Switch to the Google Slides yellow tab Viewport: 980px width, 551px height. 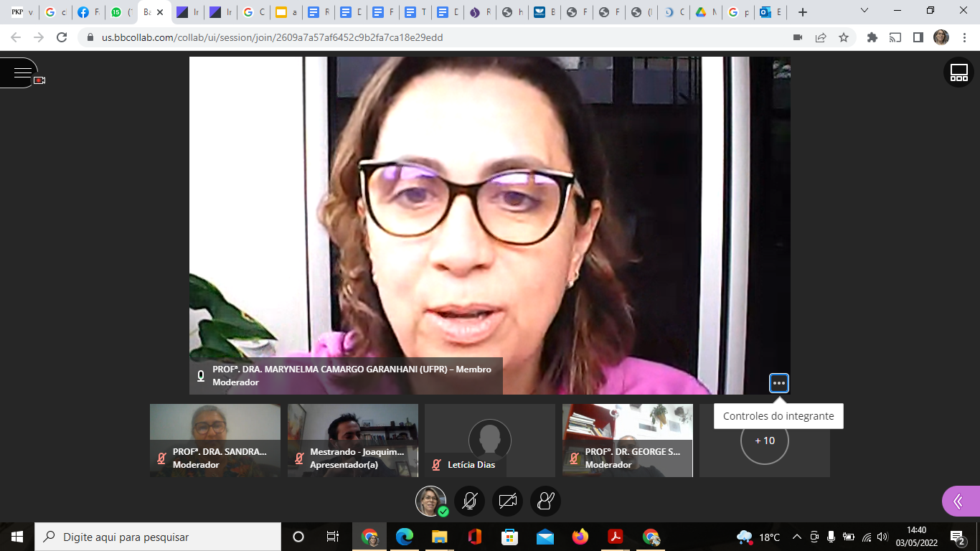click(x=286, y=12)
